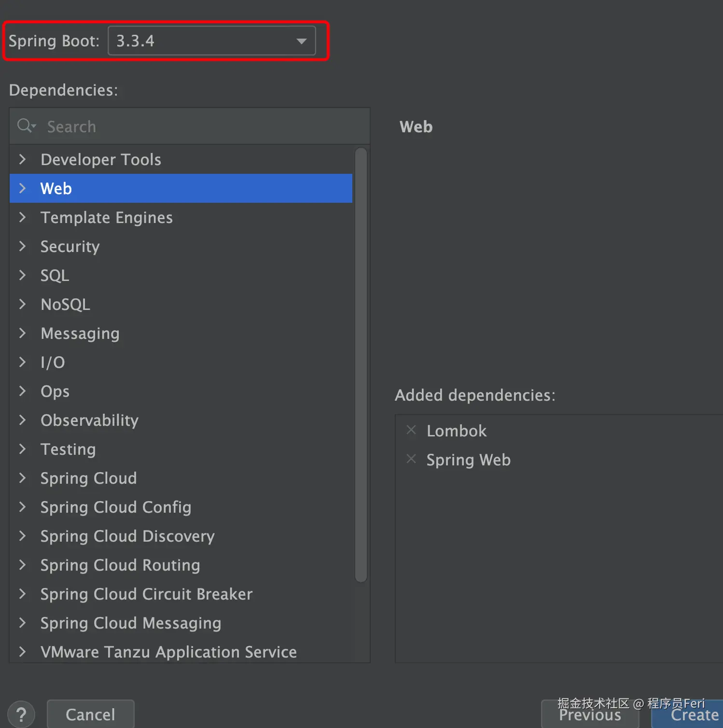This screenshot has width=723, height=728.
Task: Remove Lombok from added dependencies
Action: pos(411,430)
